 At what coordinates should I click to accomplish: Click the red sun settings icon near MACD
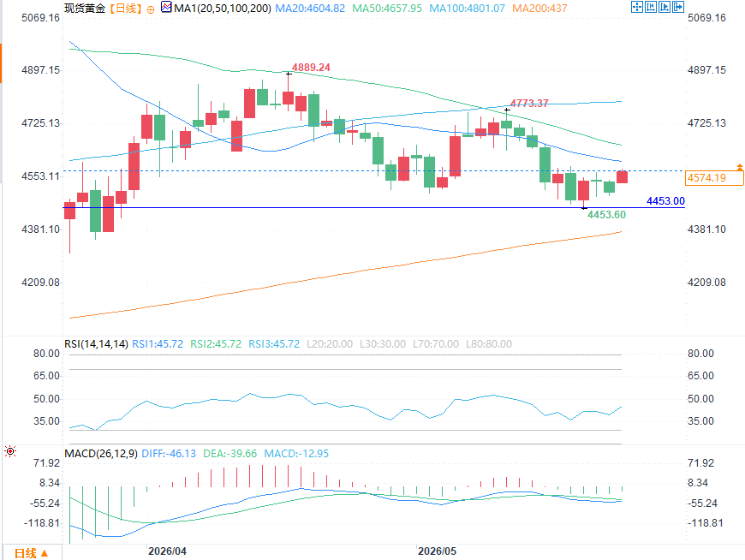click(x=10, y=451)
